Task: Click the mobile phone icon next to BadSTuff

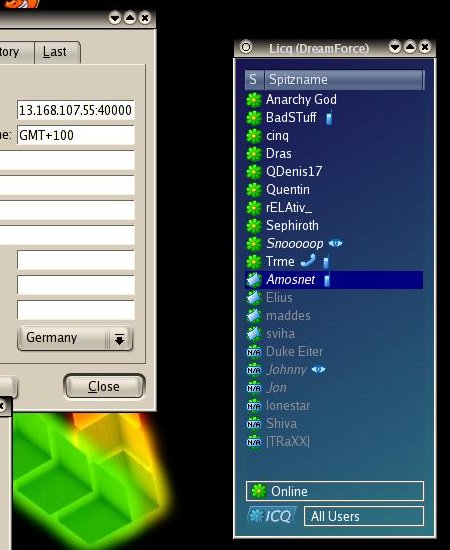Action: click(x=329, y=118)
